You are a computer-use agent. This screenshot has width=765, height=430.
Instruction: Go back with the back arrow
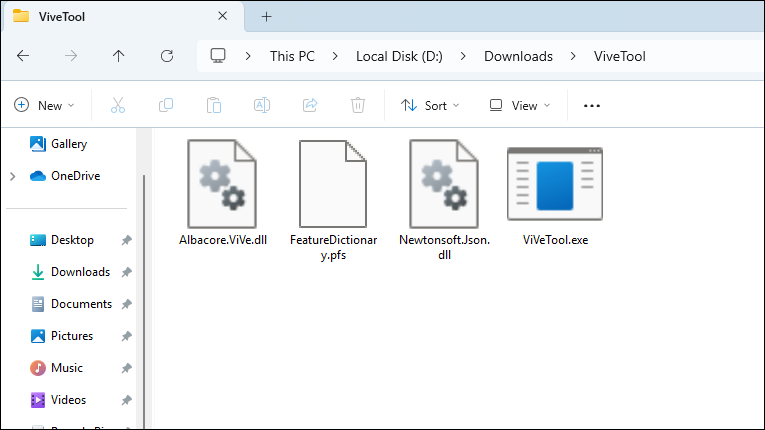point(23,56)
